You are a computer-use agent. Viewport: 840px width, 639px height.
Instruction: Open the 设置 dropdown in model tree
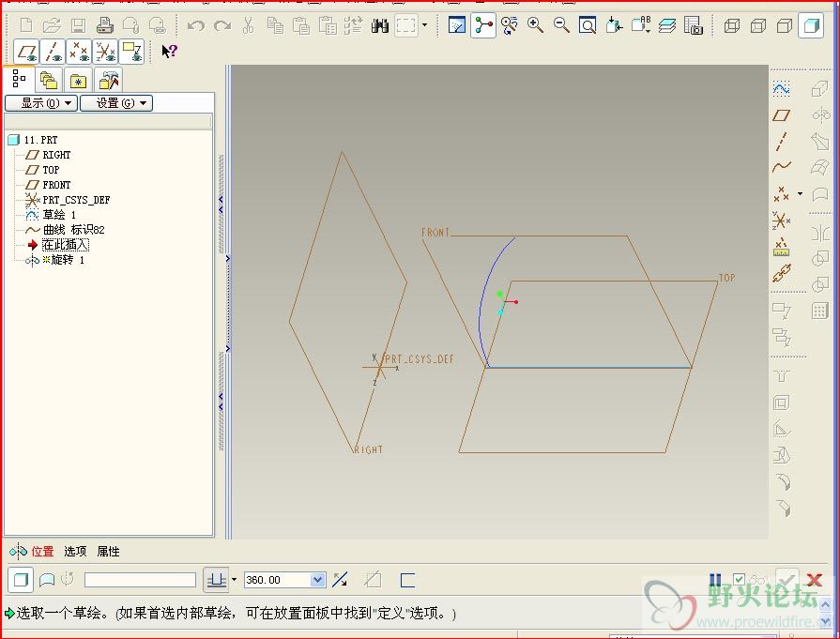coord(115,103)
